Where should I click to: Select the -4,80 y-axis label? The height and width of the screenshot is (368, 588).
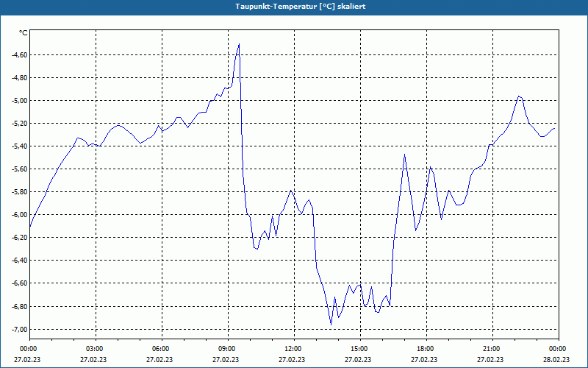tap(19, 78)
